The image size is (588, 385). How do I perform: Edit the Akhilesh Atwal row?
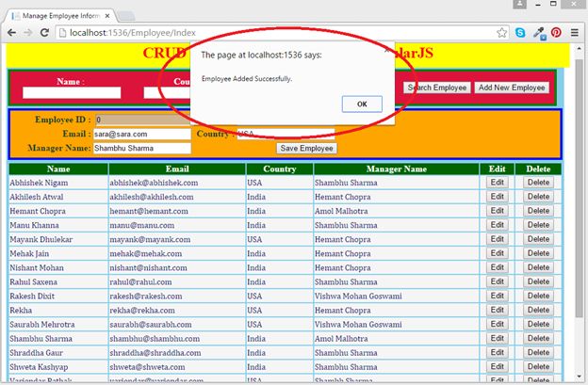point(498,197)
